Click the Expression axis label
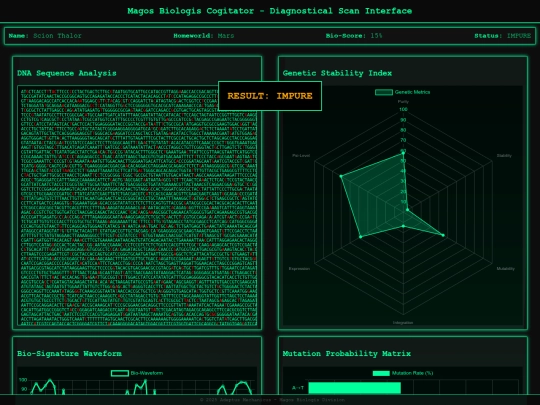540x405 pixels. pos(299,269)
